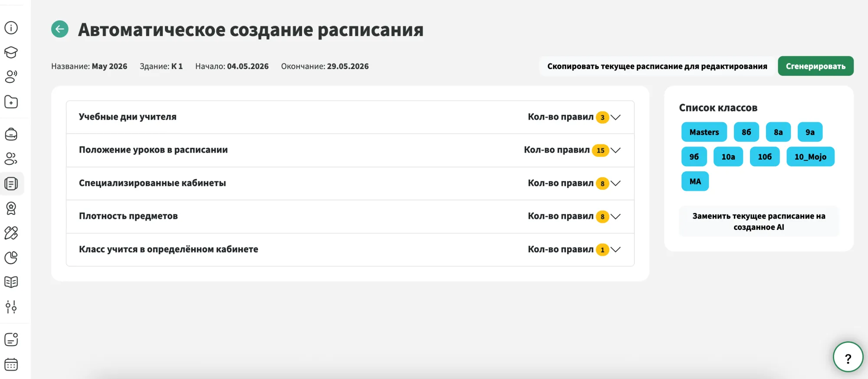Select the Masters class chip
The image size is (868, 379).
coord(704,132)
